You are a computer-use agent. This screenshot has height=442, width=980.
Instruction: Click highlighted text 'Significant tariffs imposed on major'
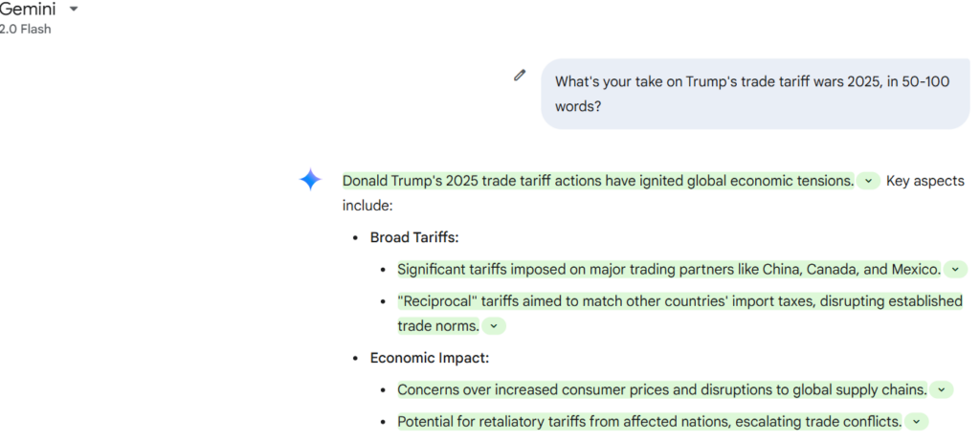(x=669, y=270)
